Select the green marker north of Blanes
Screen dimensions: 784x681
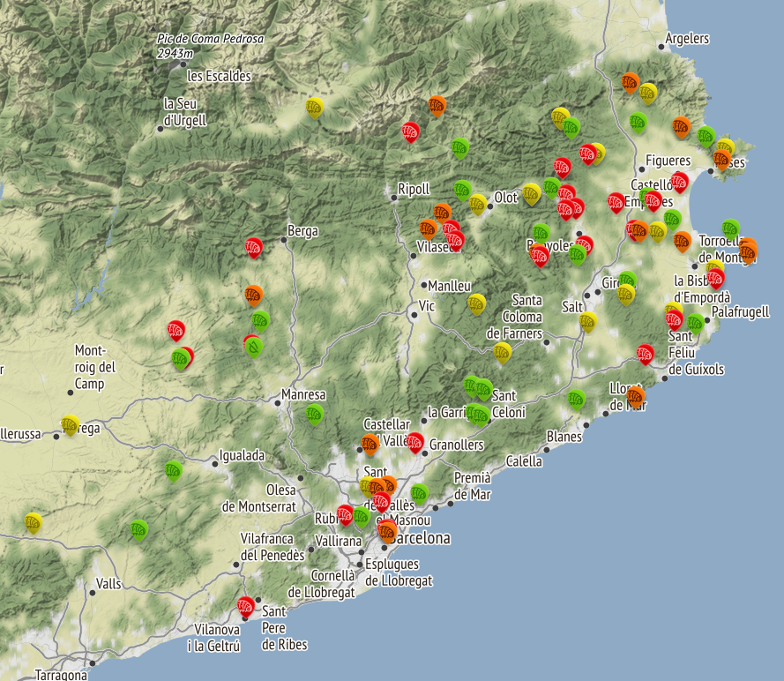click(x=577, y=398)
